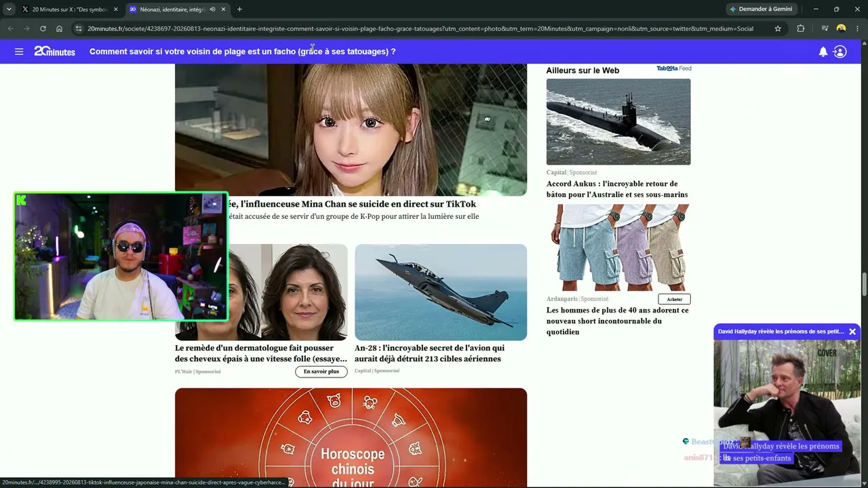Screen dimensions: 868x488
Task: Click the page vertical scrollbar thumb
Action: [x=864, y=285]
